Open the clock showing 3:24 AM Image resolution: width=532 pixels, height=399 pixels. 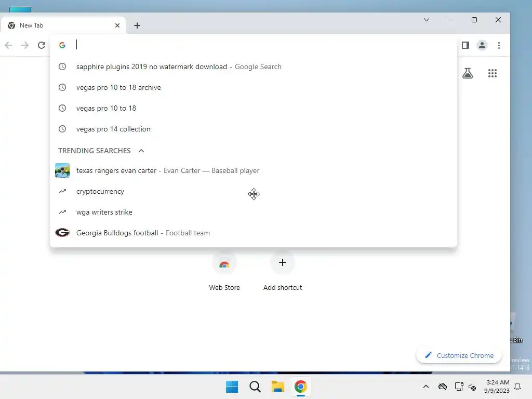point(497,387)
